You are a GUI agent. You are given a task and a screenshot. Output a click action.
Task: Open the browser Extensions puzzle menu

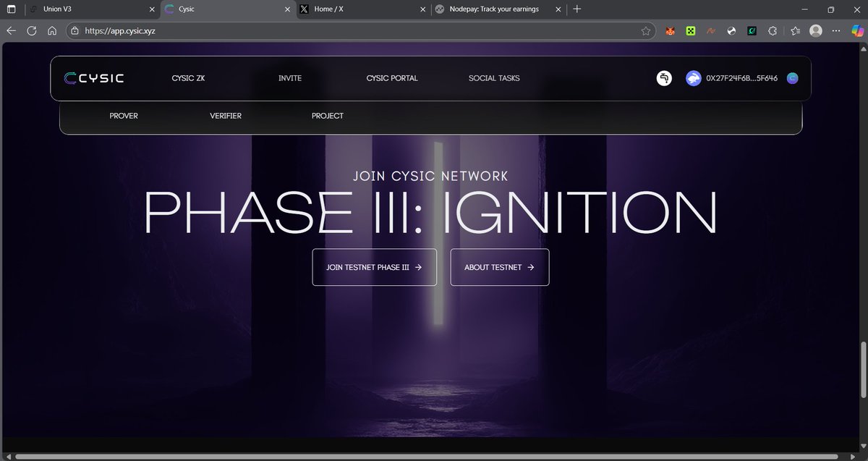773,31
